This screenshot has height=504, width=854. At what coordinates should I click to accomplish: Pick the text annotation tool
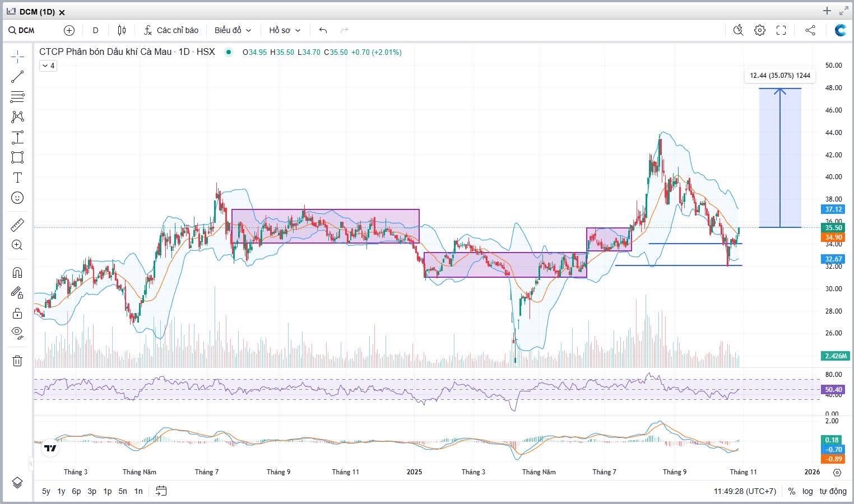pyautogui.click(x=17, y=178)
